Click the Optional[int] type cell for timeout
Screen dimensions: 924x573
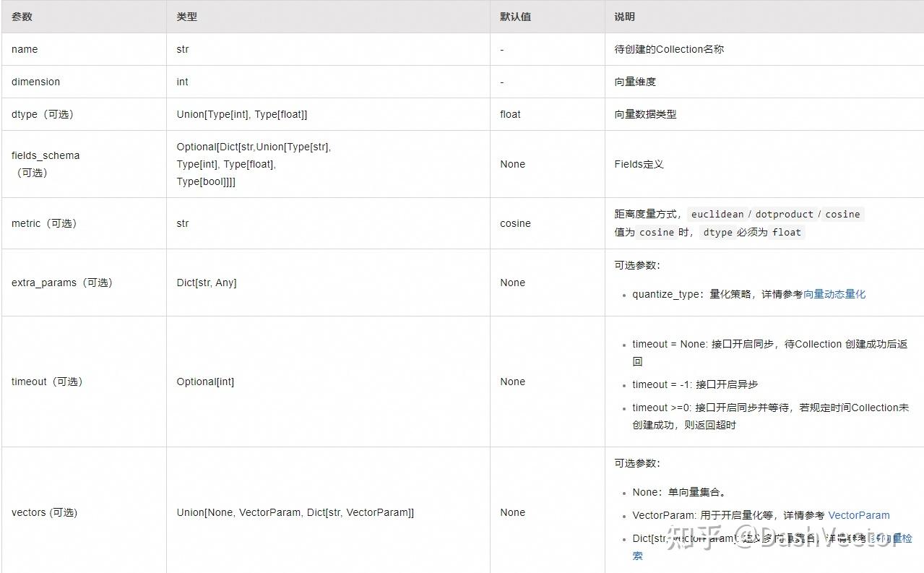[x=204, y=382]
